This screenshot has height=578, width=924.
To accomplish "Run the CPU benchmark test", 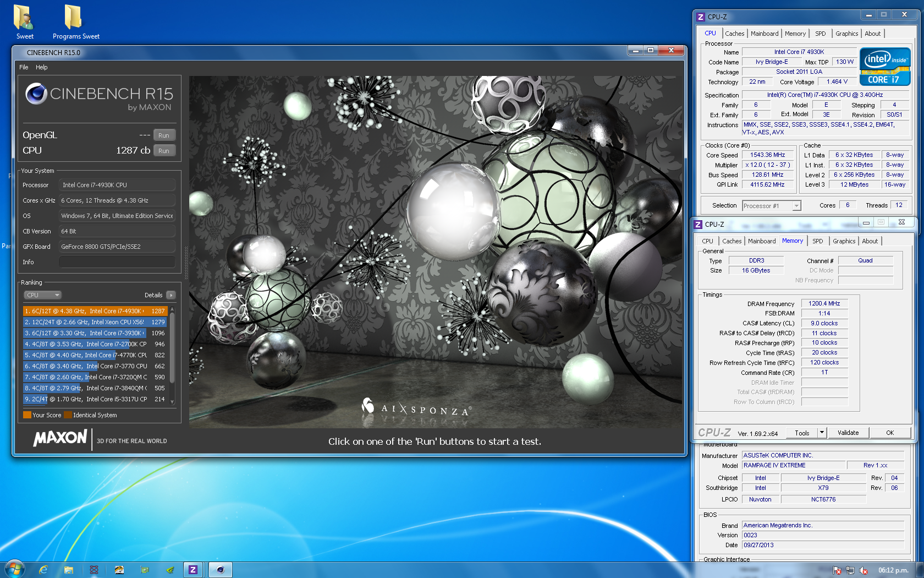I will pos(164,151).
